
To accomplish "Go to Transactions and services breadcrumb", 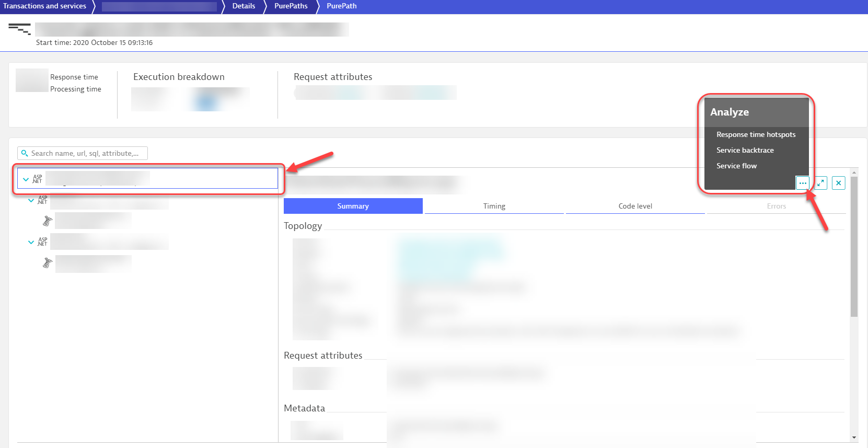I will click(x=45, y=6).
